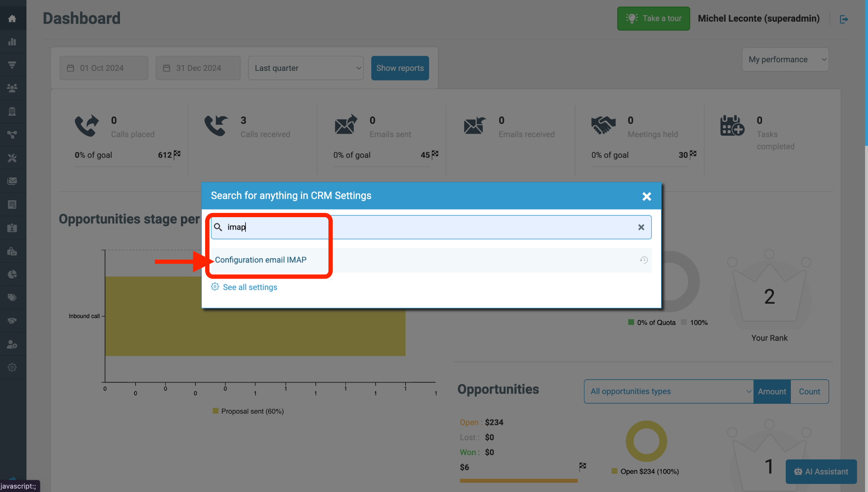Start the Take a tour button

click(654, 18)
